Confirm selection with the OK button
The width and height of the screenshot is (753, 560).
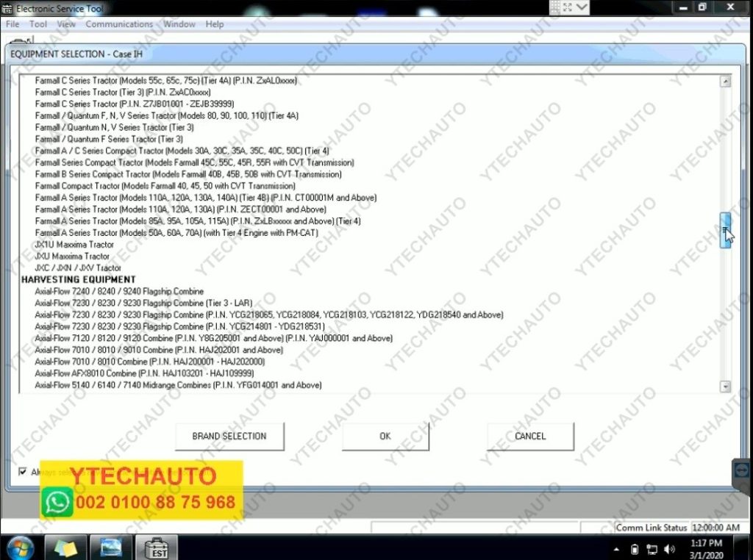point(385,437)
